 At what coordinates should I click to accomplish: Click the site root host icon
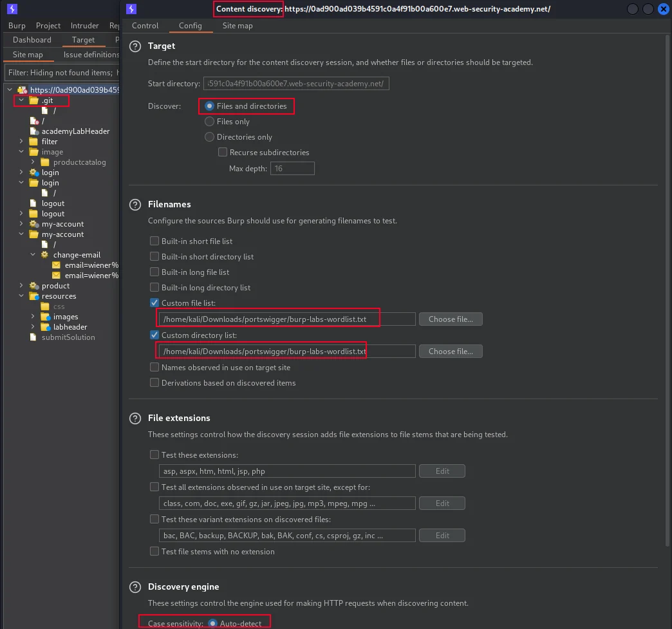23,89
